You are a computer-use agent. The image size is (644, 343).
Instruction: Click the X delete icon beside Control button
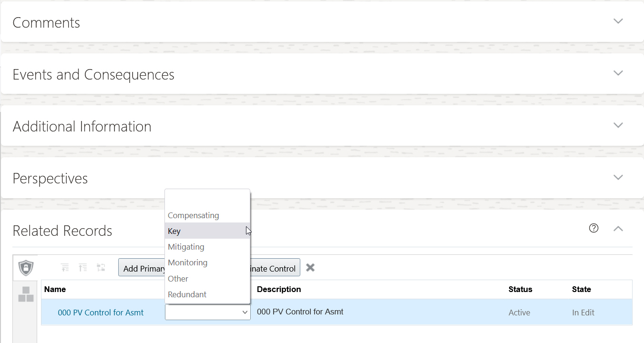(310, 268)
